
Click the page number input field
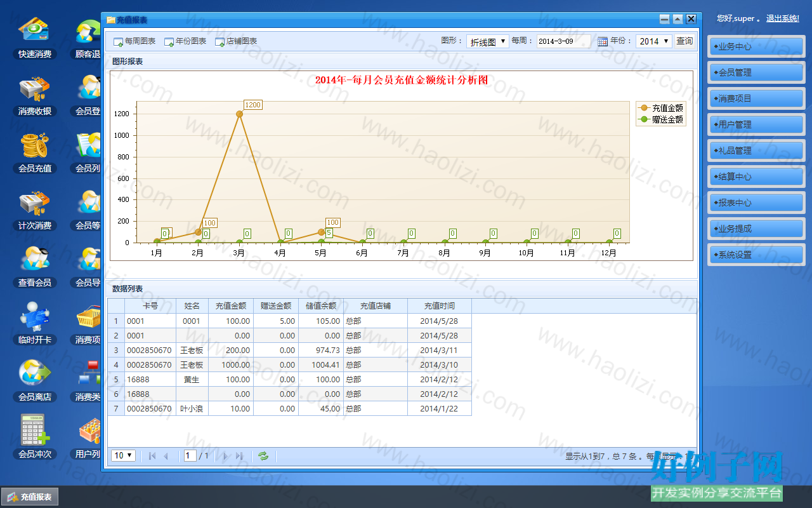[x=190, y=455]
